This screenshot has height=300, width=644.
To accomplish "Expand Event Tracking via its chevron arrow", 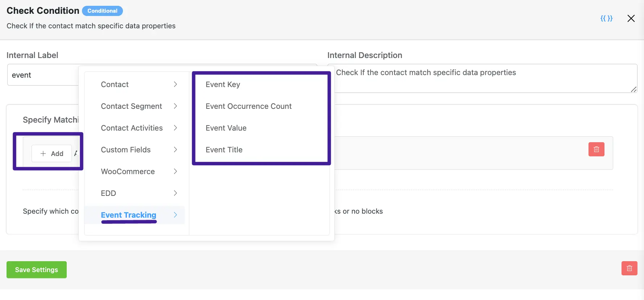I will pyautogui.click(x=176, y=215).
